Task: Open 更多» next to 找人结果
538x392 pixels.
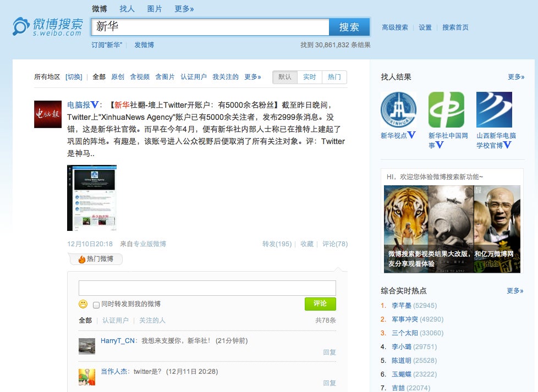Action: (x=516, y=77)
